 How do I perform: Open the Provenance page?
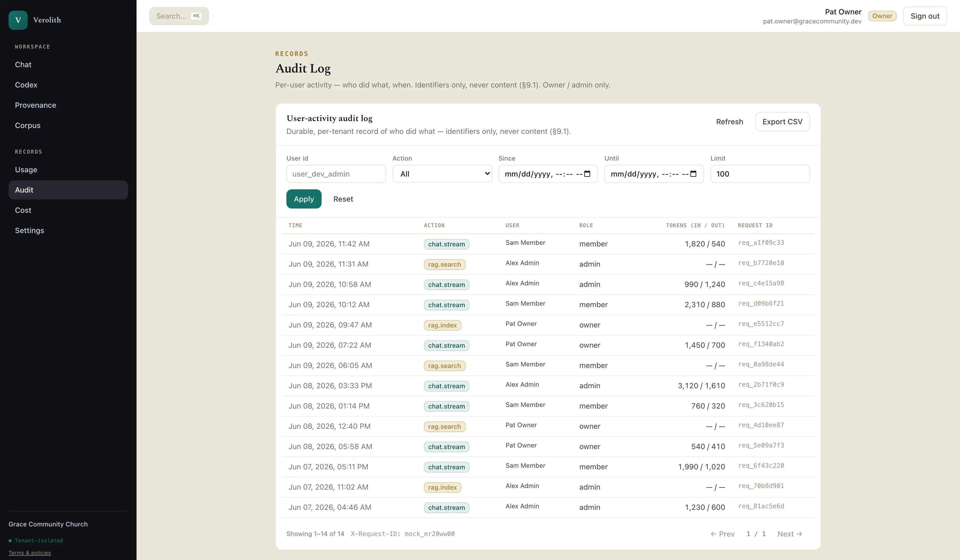point(68,105)
